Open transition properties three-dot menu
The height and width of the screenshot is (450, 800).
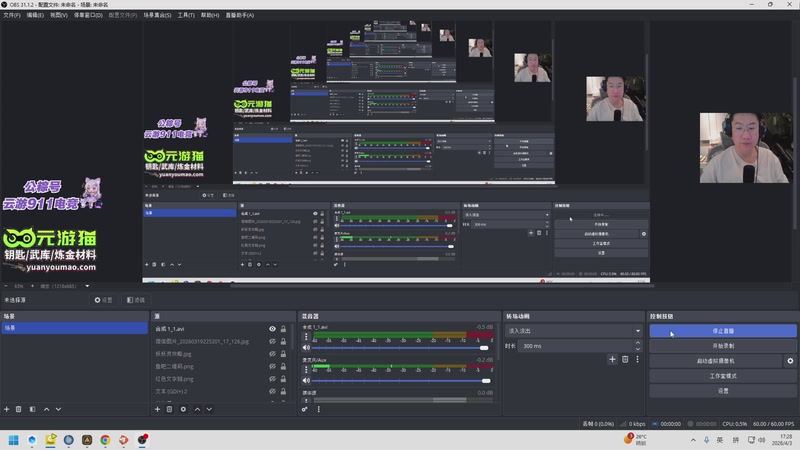point(637,359)
